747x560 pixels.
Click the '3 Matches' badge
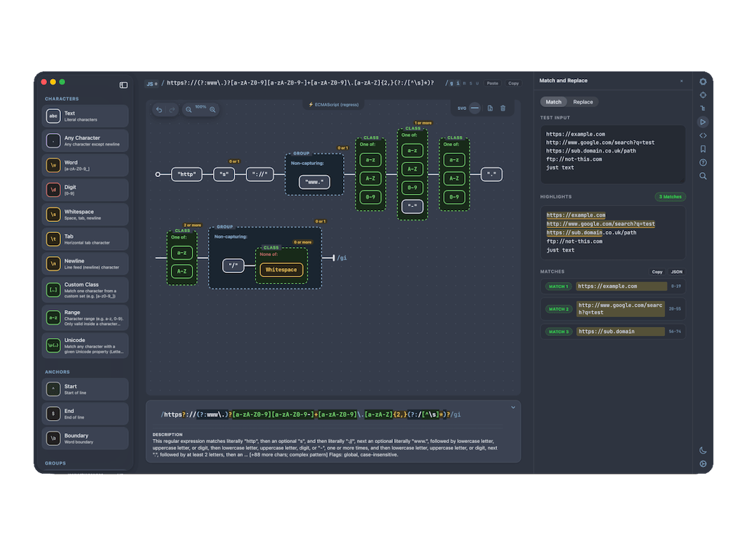[670, 197]
